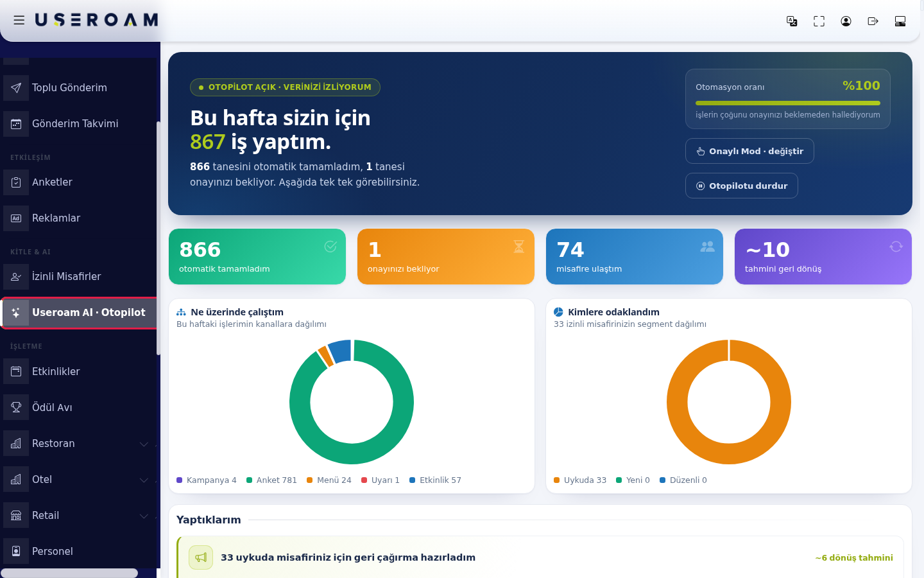
Task: Click the Personel badge icon
Action: 16,551
